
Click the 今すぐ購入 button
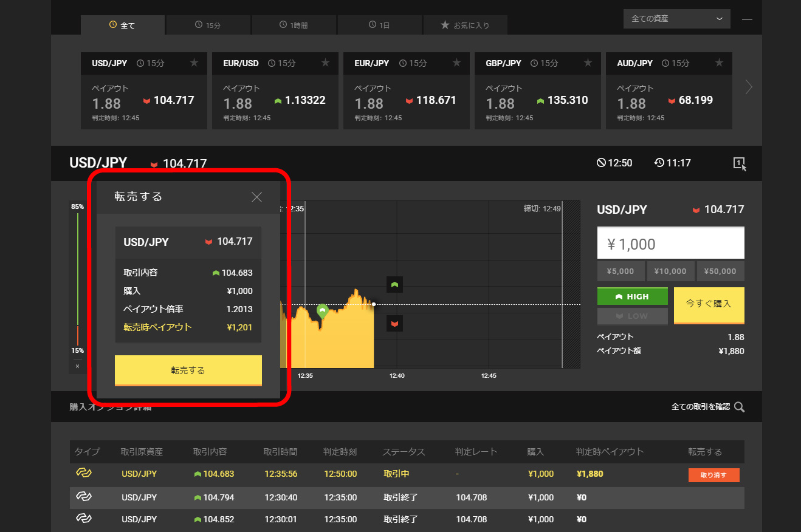pyautogui.click(x=709, y=305)
